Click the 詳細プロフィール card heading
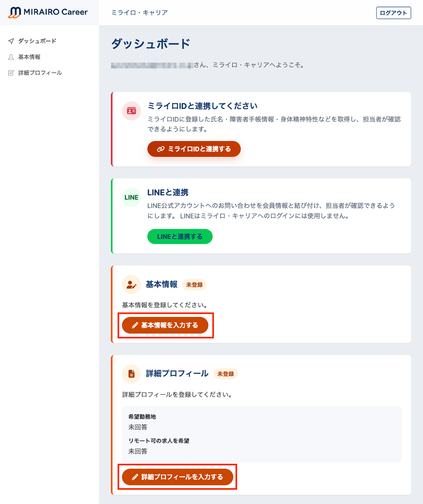 pos(177,373)
